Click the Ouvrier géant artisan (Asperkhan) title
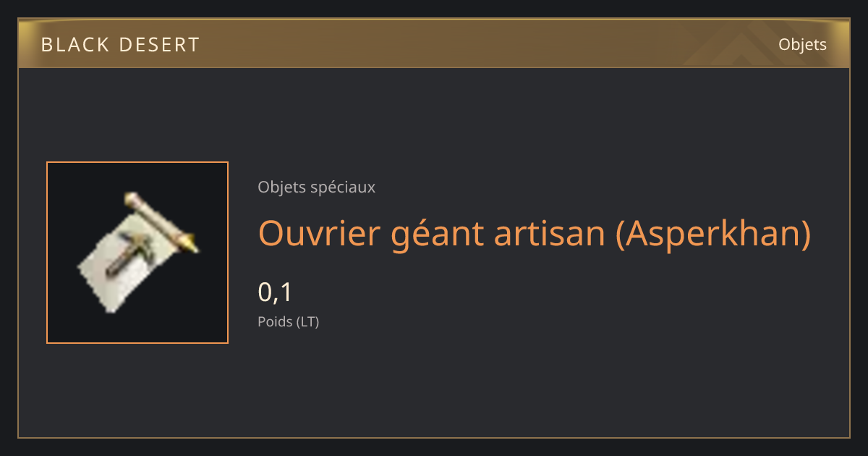868x456 pixels. (534, 233)
